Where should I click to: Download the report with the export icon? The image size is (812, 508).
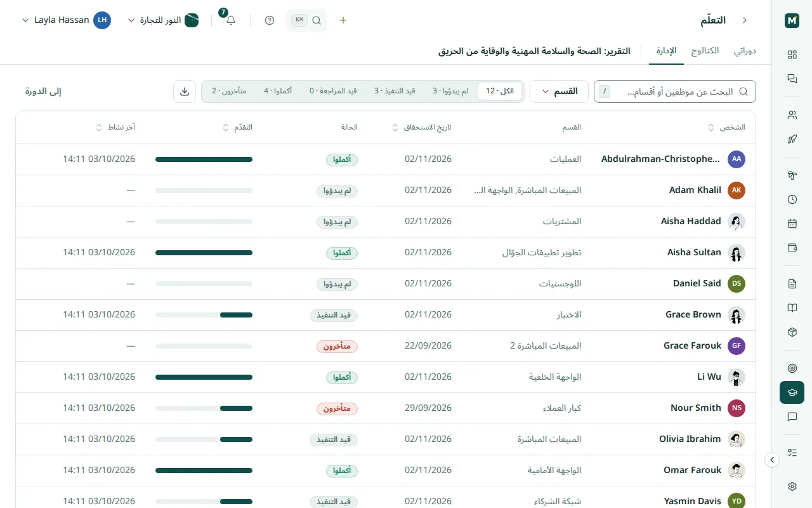pos(185,91)
